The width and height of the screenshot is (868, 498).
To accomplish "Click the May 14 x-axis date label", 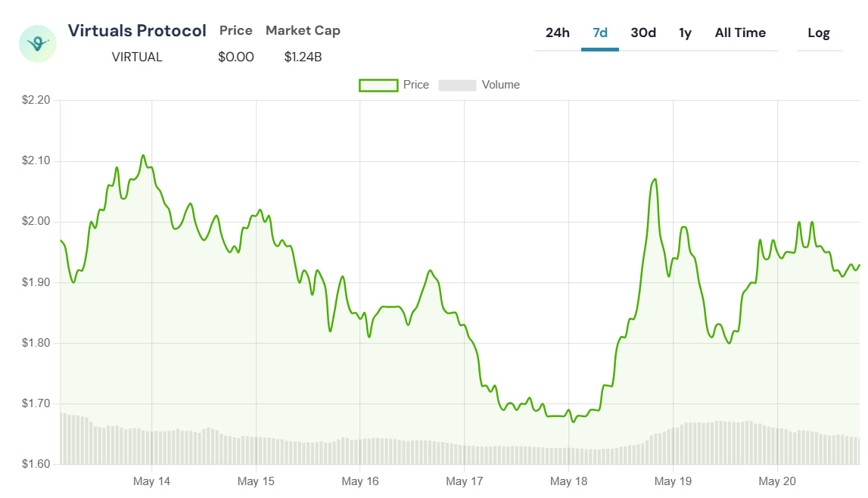I will (x=151, y=481).
